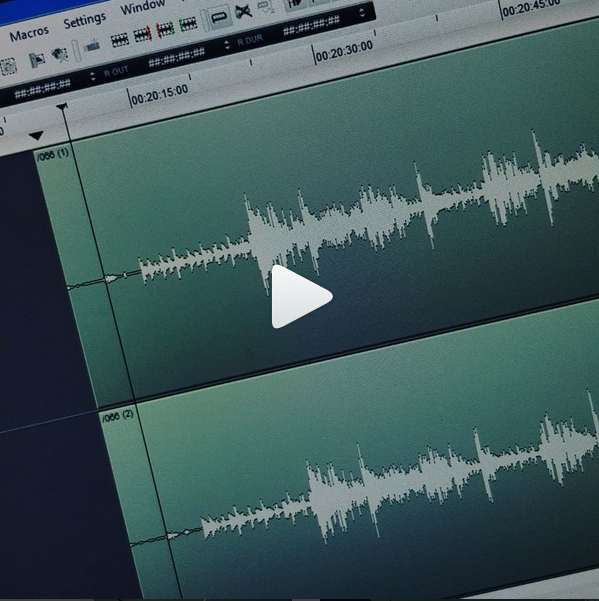Screen dimensions: 599x601
Task: Toggle the crossed-out speaker icon
Action: pyautogui.click(x=243, y=11)
